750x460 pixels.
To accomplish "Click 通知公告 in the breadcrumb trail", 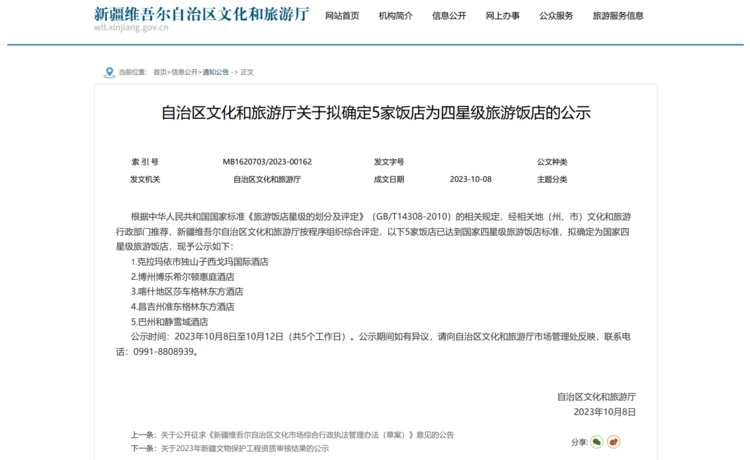I will (215, 72).
